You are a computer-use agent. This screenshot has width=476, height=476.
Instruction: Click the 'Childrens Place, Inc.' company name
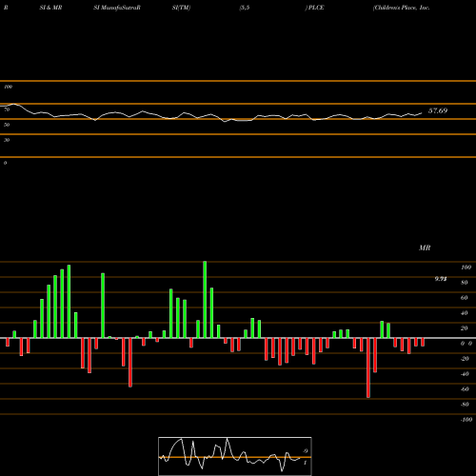click(402, 8)
